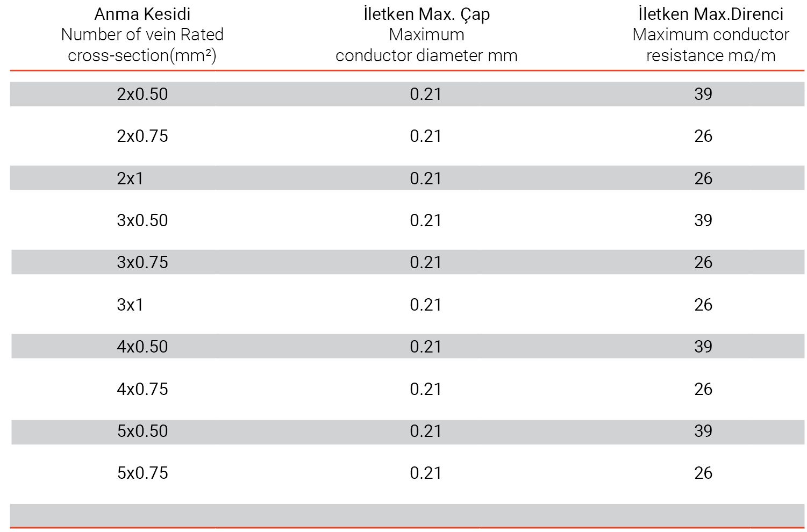Select the 2x1 cross-section cell
The height and width of the screenshot is (532, 807).
click(130, 178)
